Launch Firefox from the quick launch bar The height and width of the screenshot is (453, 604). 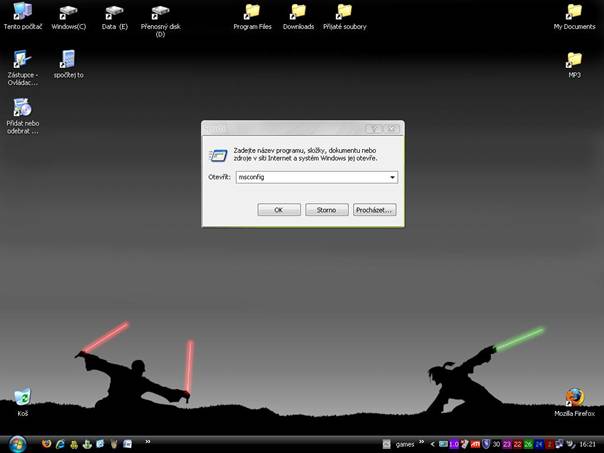click(x=47, y=444)
